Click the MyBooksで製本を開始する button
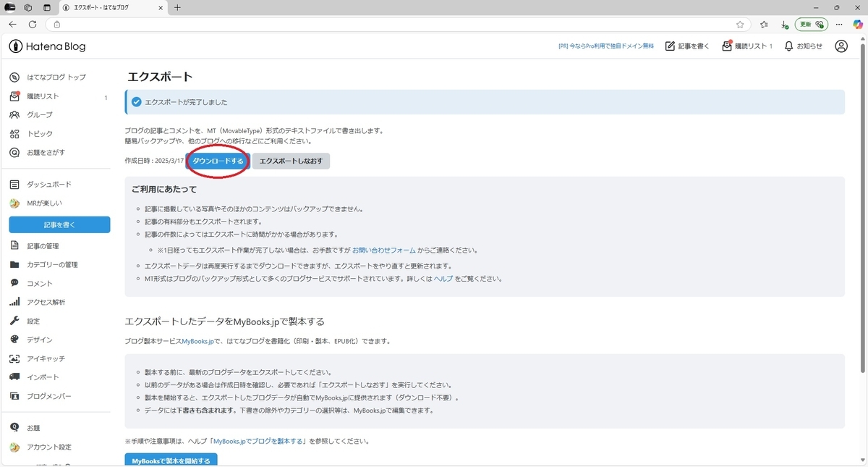Screen dimensions: 868x467 pyautogui.click(x=171, y=460)
